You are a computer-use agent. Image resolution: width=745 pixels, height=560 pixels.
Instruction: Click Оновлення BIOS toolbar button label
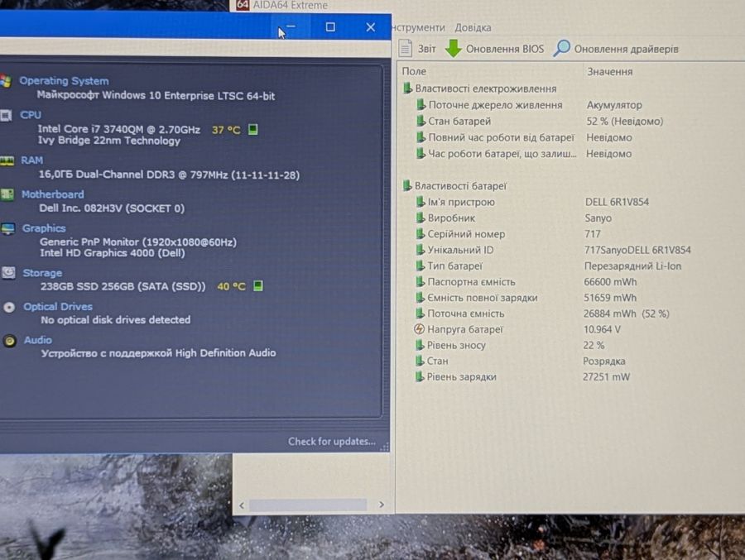click(505, 49)
